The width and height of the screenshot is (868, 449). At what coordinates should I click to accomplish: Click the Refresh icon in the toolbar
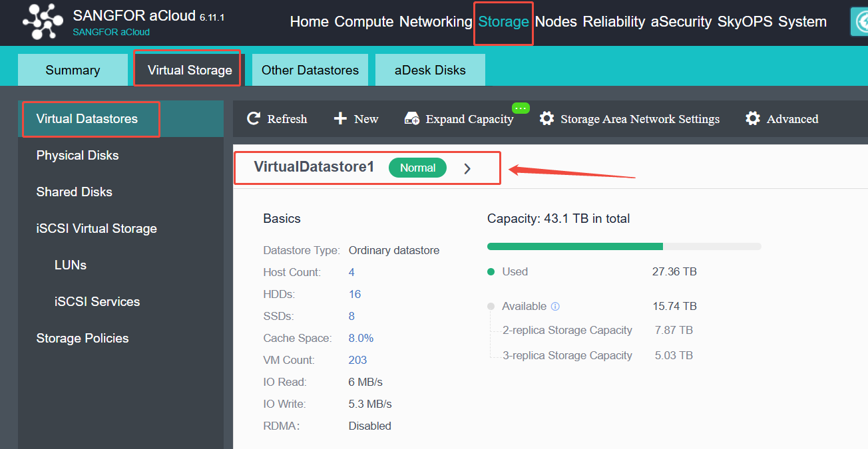(254, 118)
